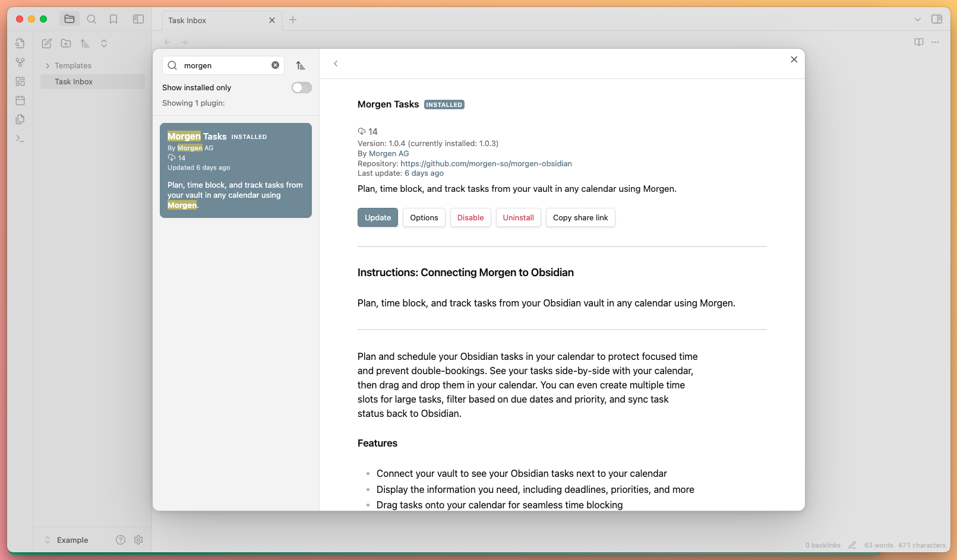Open the plugin Options button
957x560 pixels.
(424, 217)
